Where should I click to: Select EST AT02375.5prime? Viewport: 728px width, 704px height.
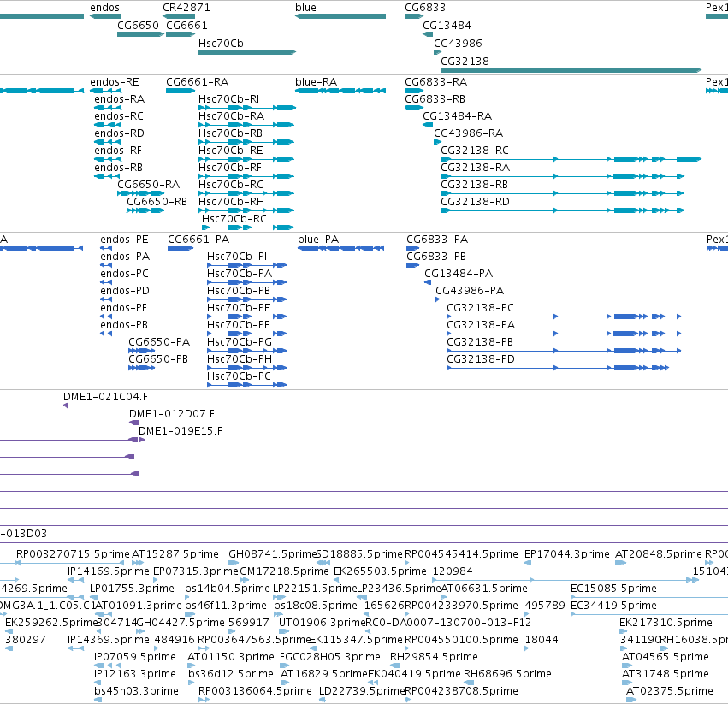[x=669, y=691]
